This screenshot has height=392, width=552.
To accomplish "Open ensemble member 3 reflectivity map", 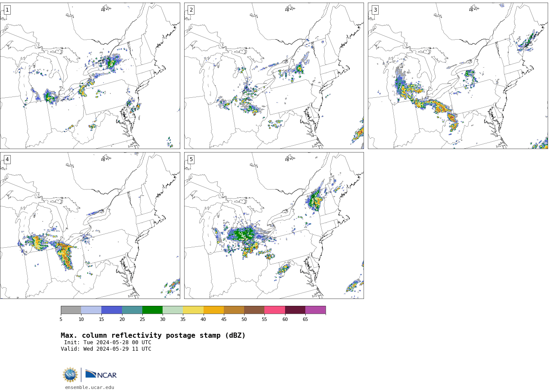I will click(x=458, y=76).
